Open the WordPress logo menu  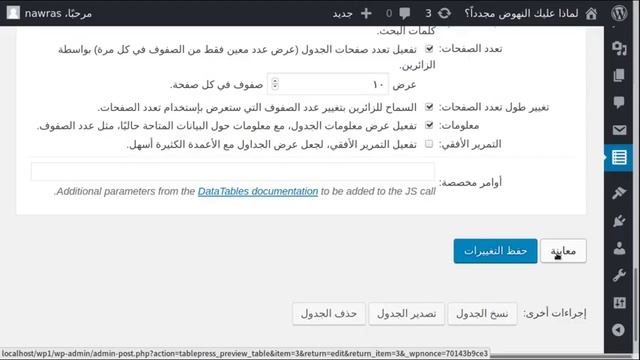point(619,13)
